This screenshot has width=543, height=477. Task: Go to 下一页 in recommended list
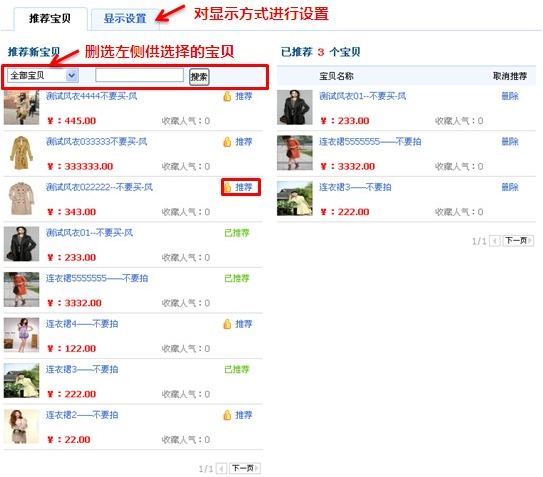pyautogui.click(x=518, y=240)
